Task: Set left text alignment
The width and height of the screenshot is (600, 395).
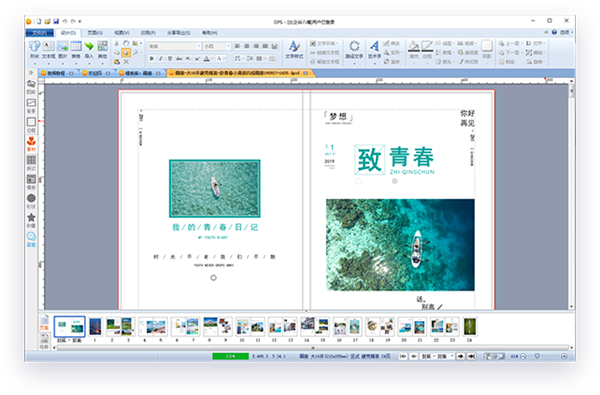Action: tap(237, 46)
